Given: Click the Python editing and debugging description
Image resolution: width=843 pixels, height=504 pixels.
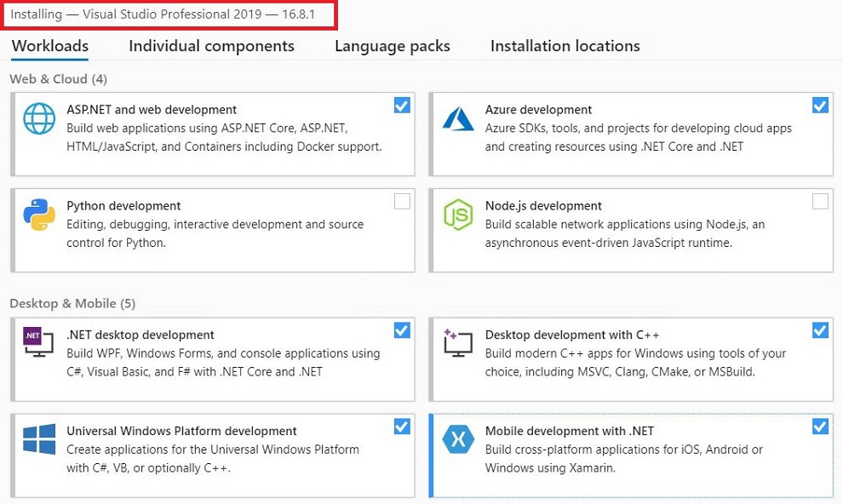Looking at the screenshot, I should tap(215, 234).
